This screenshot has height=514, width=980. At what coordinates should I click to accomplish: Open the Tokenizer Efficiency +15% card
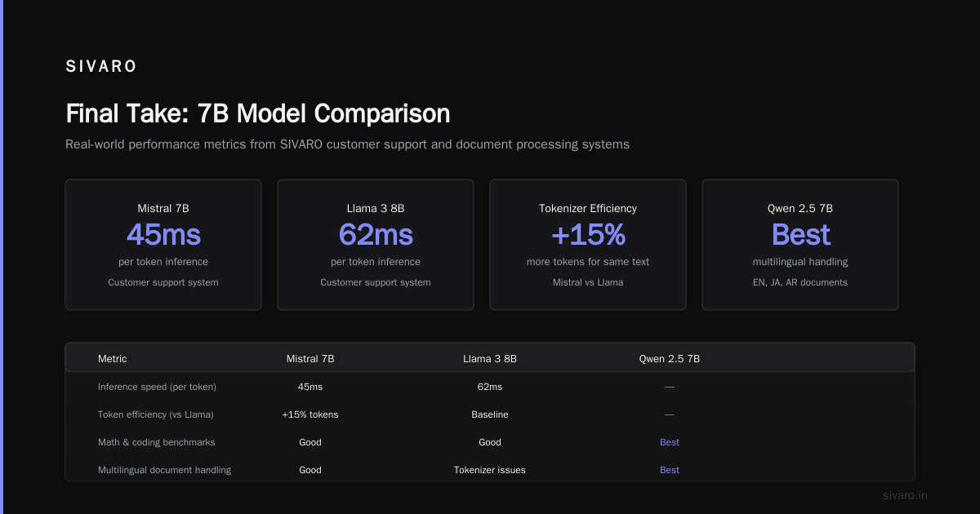[x=588, y=245]
